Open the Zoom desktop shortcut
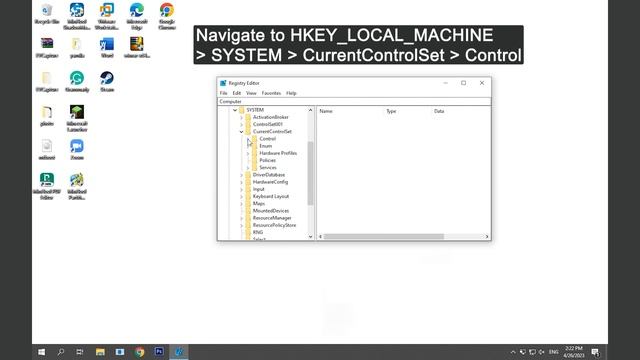Screen dimensions: 640x360 coord(77,150)
